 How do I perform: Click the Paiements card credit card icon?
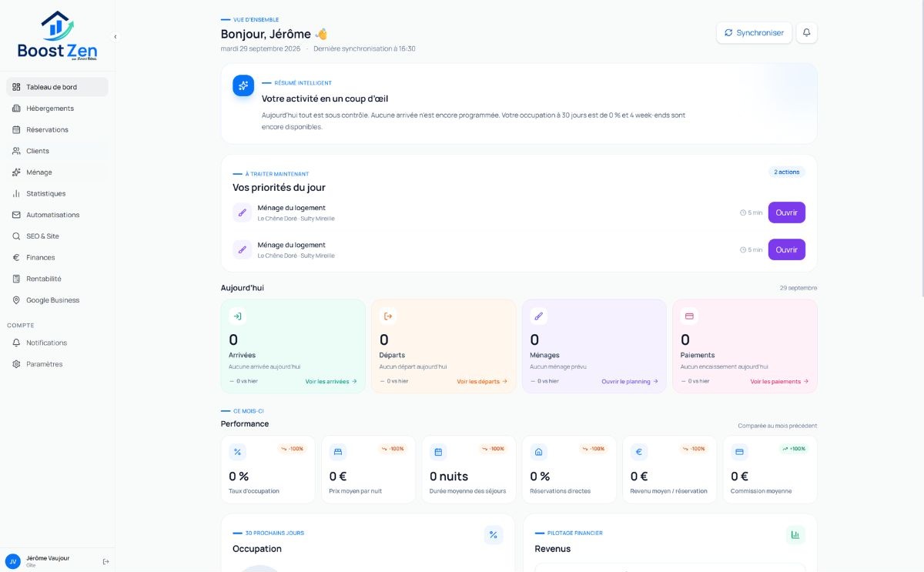click(x=689, y=316)
